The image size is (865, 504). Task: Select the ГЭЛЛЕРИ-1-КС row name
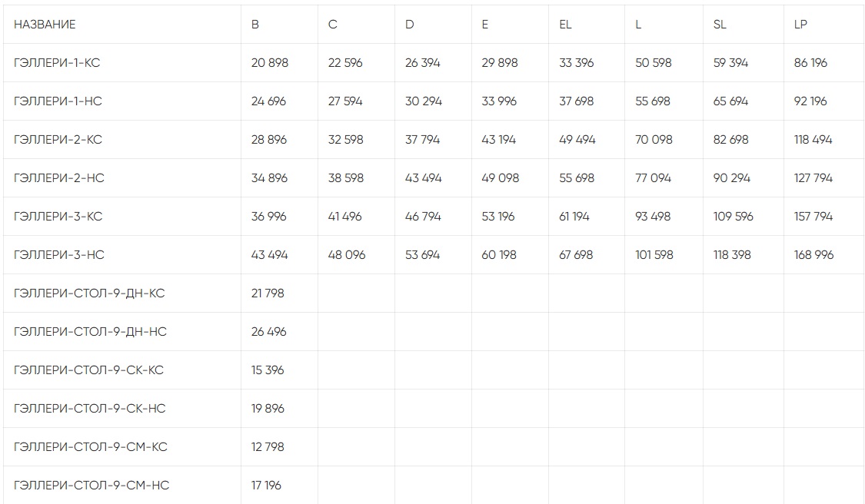[x=57, y=63]
